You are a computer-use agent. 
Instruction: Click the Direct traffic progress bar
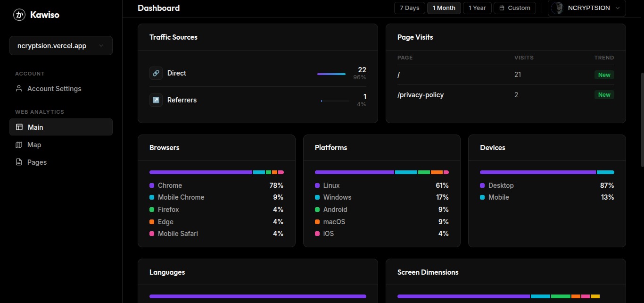pyautogui.click(x=331, y=74)
